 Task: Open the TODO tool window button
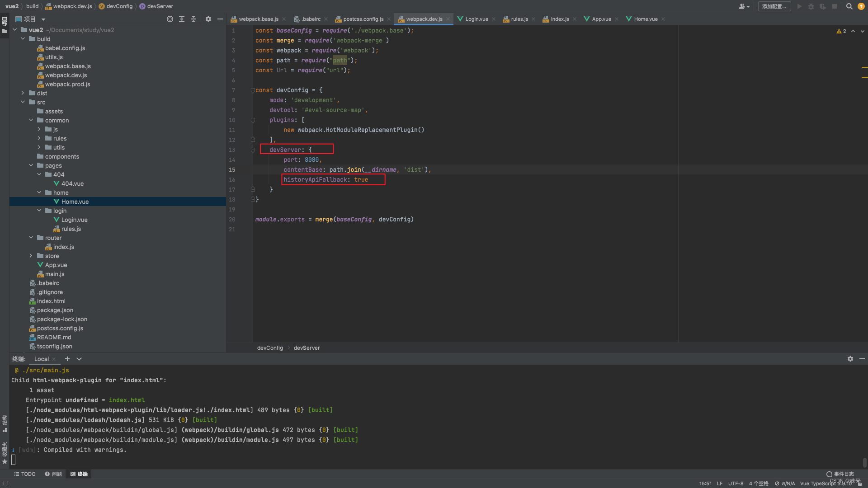[x=25, y=474]
